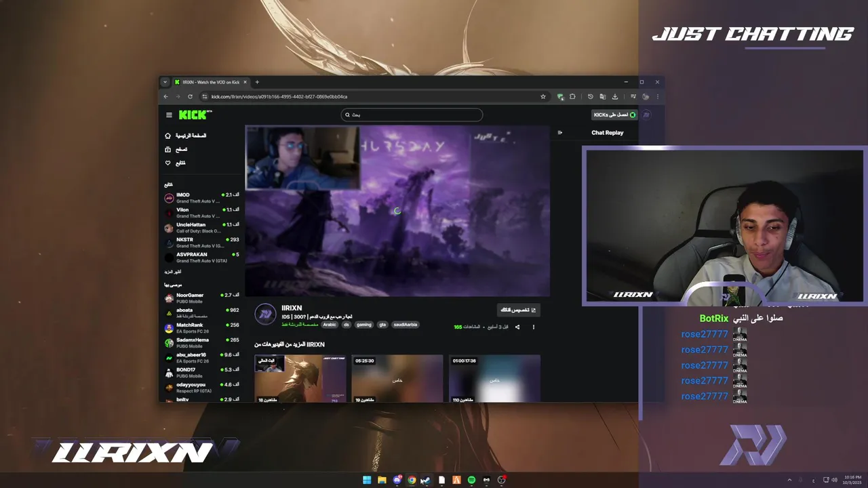Open Chrome three-dot menu
The width and height of the screenshot is (868, 488).
(x=657, y=96)
